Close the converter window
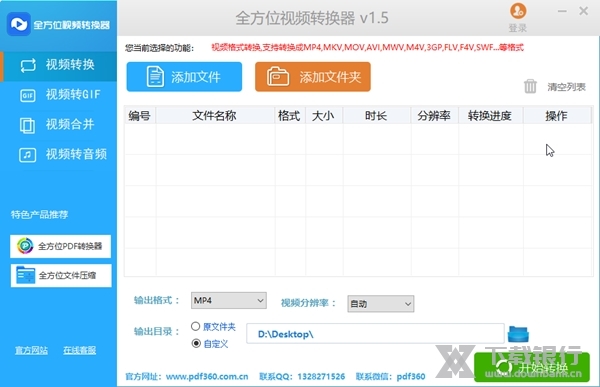Screen dimensions: 600x387 coord(584,11)
